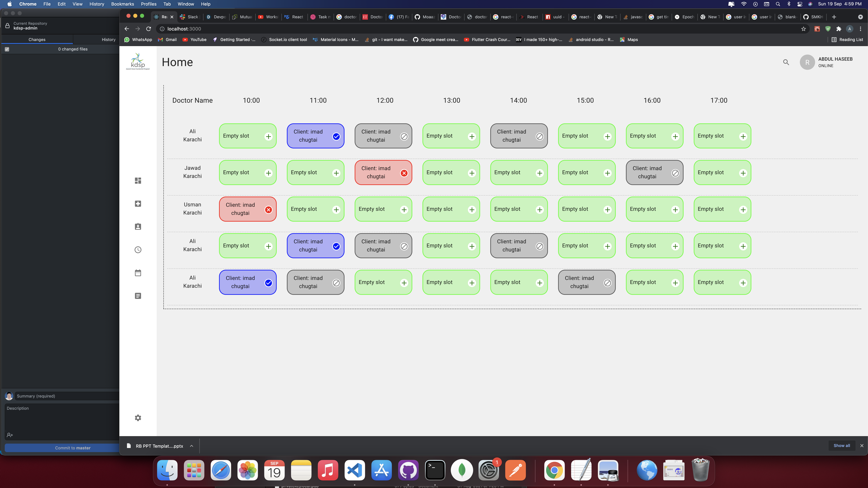Open the dashboard icon in sidebar
Image resolution: width=868 pixels, height=488 pixels.
(x=138, y=180)
